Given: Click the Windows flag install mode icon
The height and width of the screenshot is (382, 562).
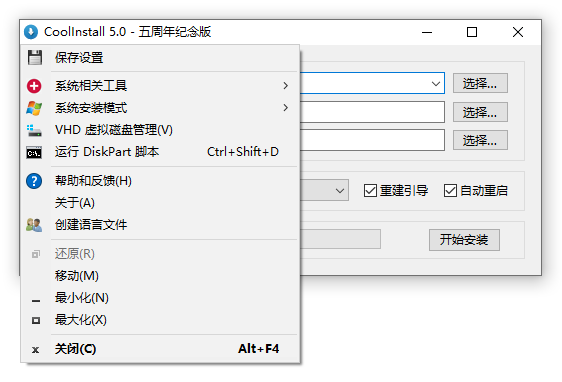Looking at the screenshot, I should pyautogui.click(x=34, y=108).
